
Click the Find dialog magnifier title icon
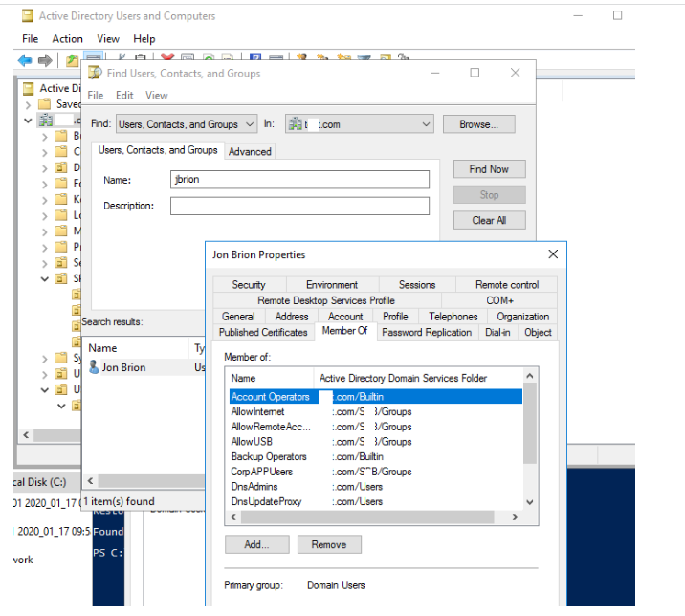click(95, 73)
